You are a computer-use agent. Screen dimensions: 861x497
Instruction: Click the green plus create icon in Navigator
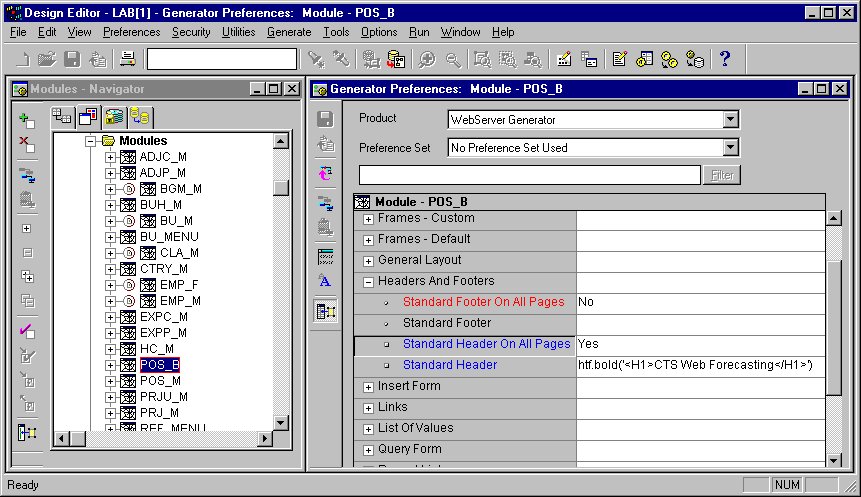pyautogui.click(x=27, y=119)
